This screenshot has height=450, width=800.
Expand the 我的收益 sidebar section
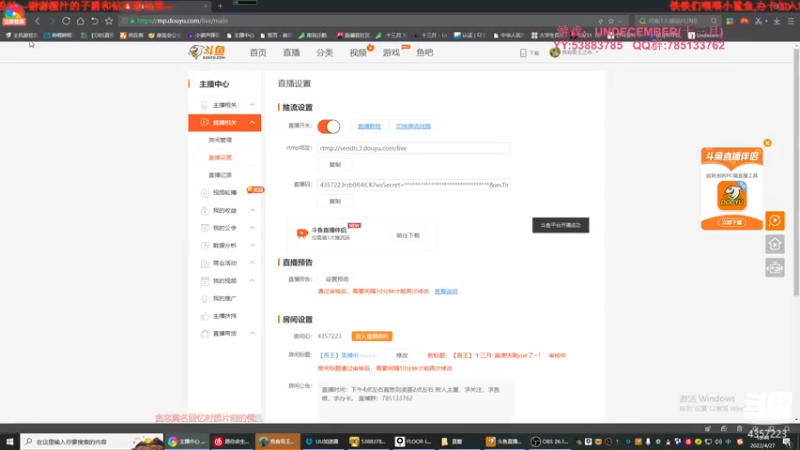252,210
